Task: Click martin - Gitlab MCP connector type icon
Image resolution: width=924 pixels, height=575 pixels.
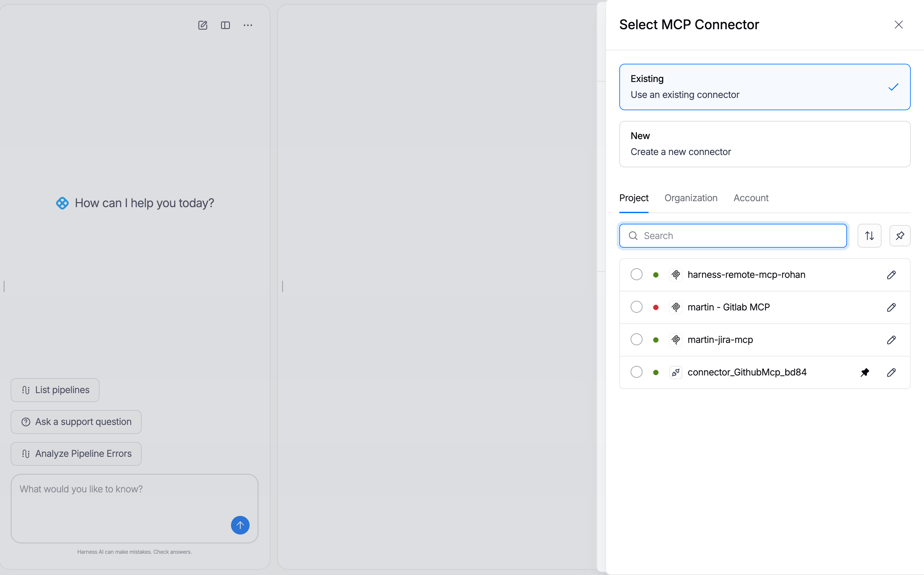Action: click(675, 307)
